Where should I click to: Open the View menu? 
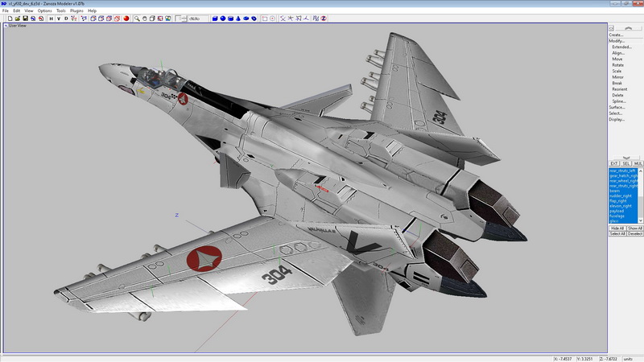(29, 10)
